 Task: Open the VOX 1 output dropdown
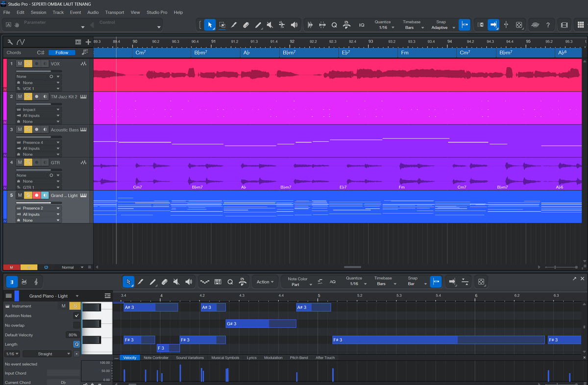pos(38,89)
